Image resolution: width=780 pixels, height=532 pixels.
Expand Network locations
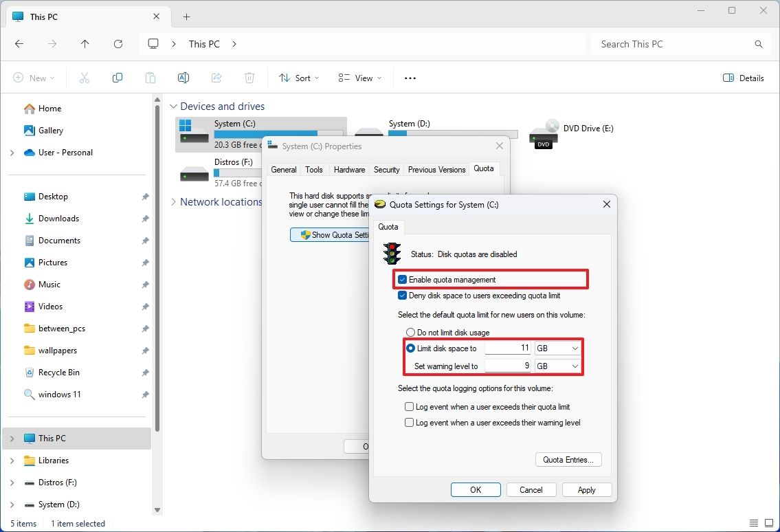[x=173, y=201]
